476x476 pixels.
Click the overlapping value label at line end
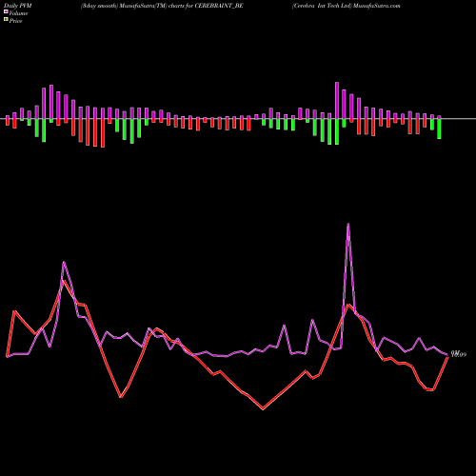[459, 354]
